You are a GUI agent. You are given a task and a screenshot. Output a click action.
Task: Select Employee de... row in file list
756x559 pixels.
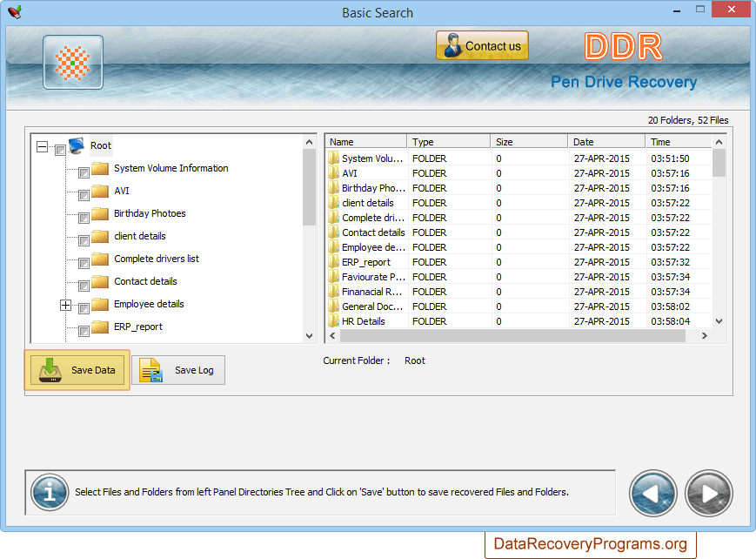coord(518,247)
